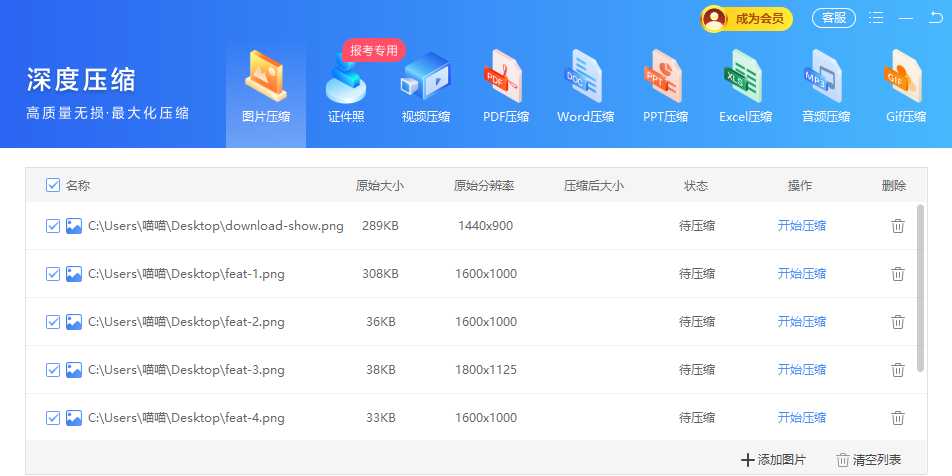
Task: Uncheck the feat-2.png checkbox
Action: 53,322
